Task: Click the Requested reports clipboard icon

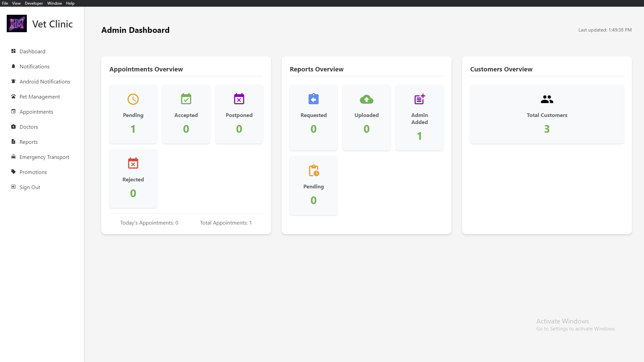Action: (x=314, y=99)
